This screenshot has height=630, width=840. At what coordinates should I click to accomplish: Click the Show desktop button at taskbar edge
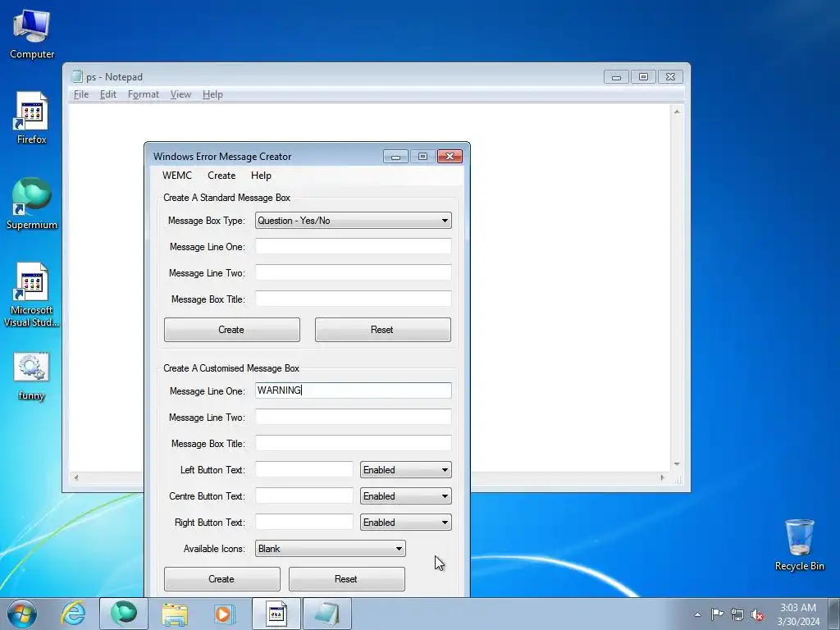[834, 614]
